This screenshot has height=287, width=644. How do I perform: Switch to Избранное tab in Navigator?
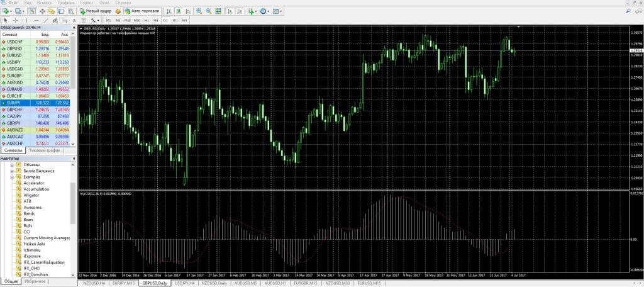[x=35, y=281]
